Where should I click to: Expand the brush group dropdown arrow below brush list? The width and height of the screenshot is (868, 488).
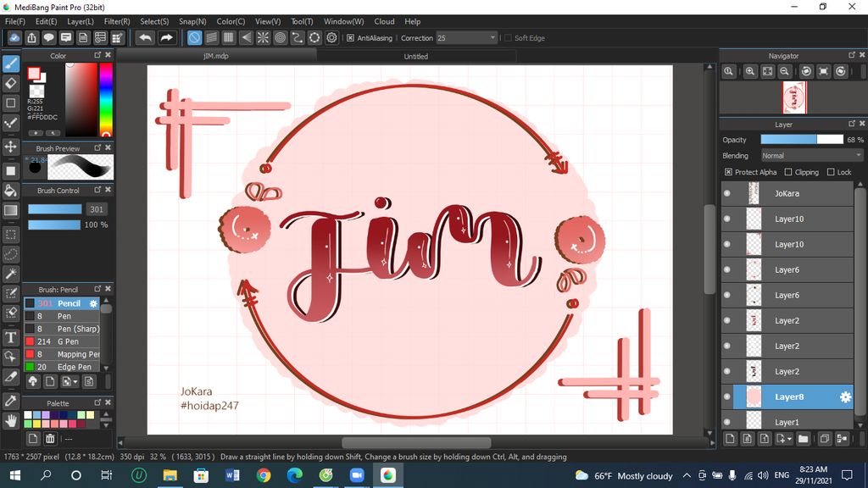tap(75, 382)
